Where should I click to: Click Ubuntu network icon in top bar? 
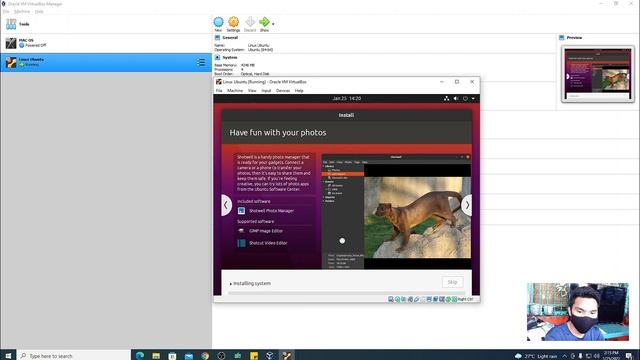click(x=447, y=98)
